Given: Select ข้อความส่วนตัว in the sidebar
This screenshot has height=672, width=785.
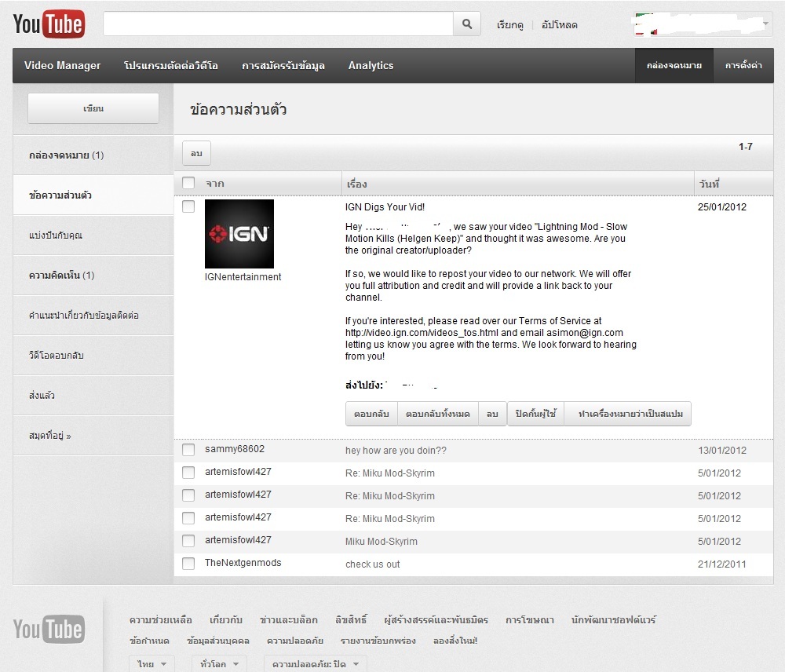Looking at the screenshot, I should pos(93,195).
